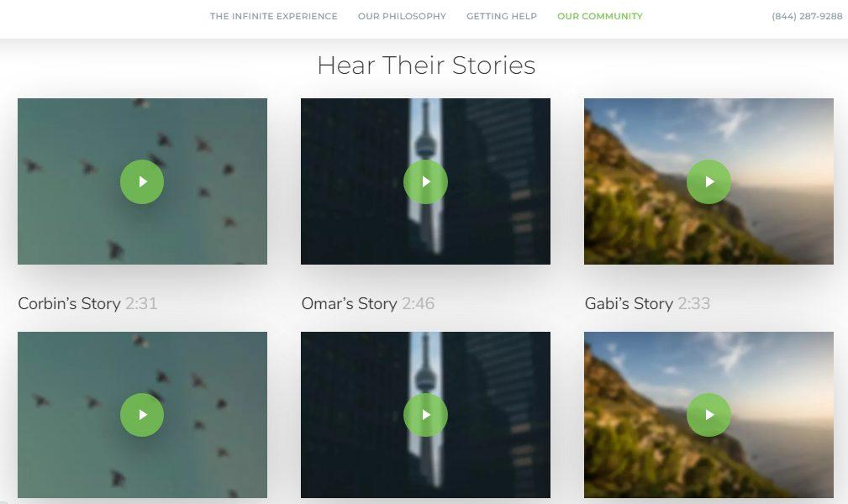Viewport: 848px width, 504px height.
Task: Play the bottom-row flying birds video
Action: click(142, 415)
